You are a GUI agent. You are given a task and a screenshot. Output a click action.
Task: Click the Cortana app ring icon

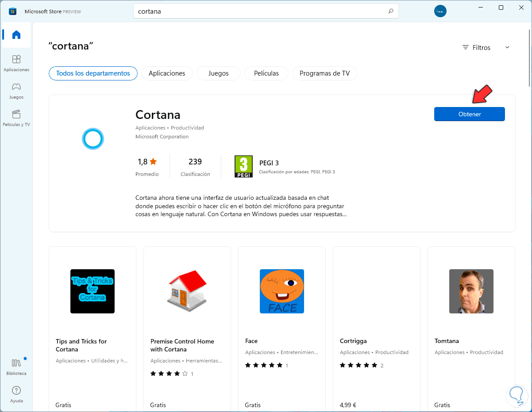pos(93,139)
